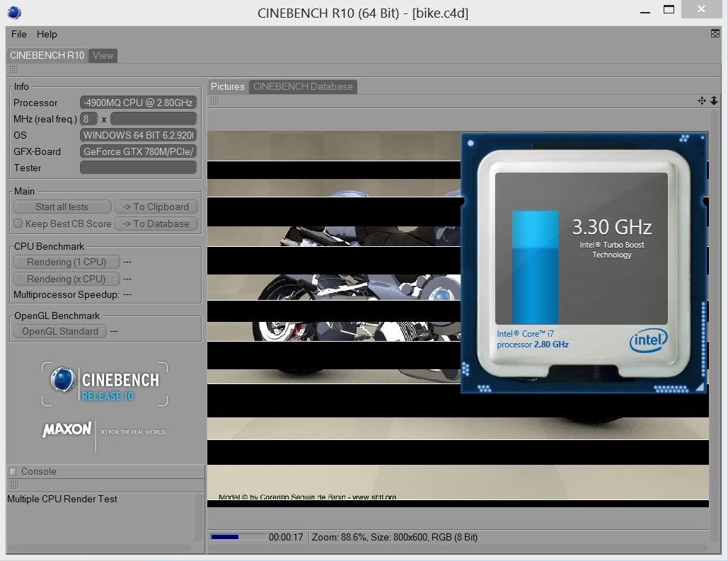Screen dimensions: 728x561
Task: Click the grip handle under Console
Action: click(x=14, y=485)
